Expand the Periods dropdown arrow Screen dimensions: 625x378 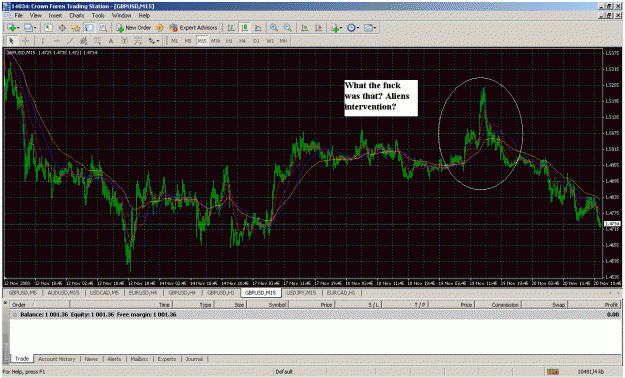(x=358, y=28)
